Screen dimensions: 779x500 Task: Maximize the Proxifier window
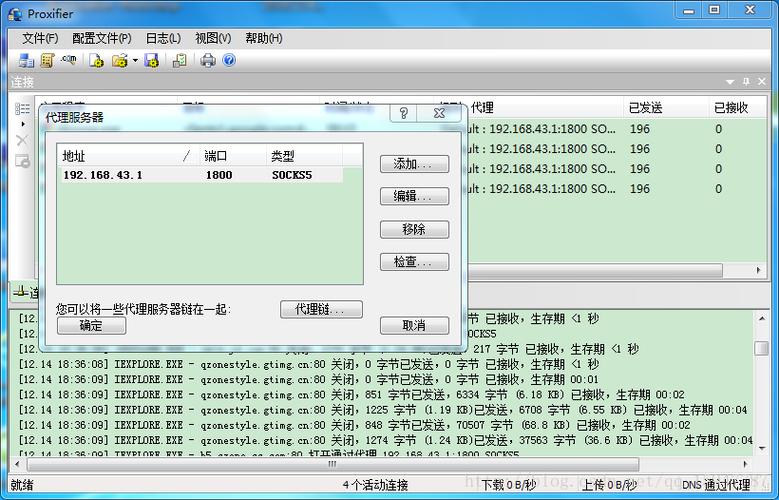point(714,10)
